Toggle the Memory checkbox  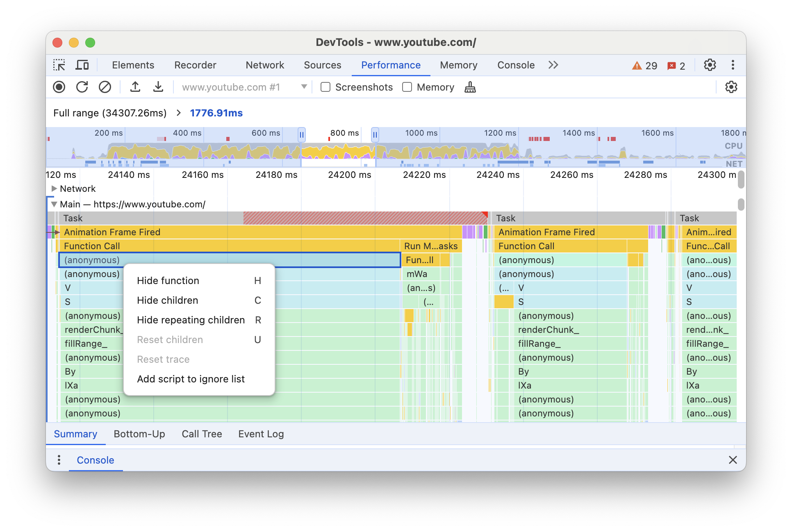[x=408, y=87]
